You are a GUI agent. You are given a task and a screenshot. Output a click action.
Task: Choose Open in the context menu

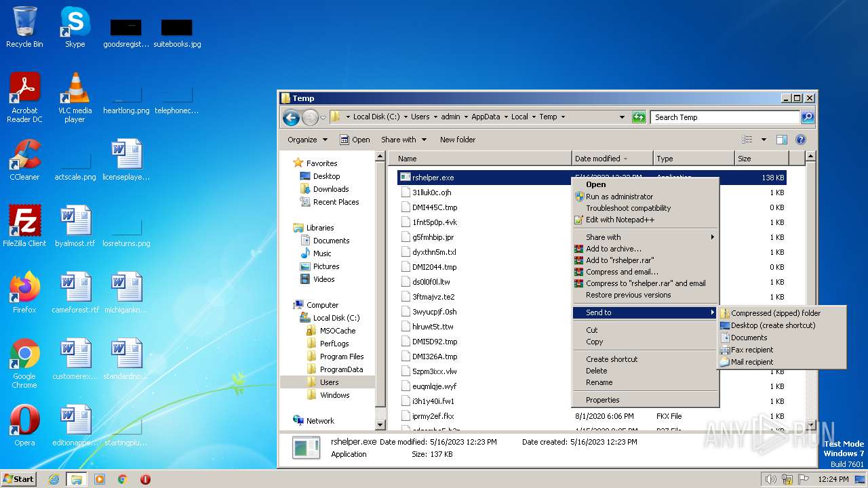[x=645, y=184]
